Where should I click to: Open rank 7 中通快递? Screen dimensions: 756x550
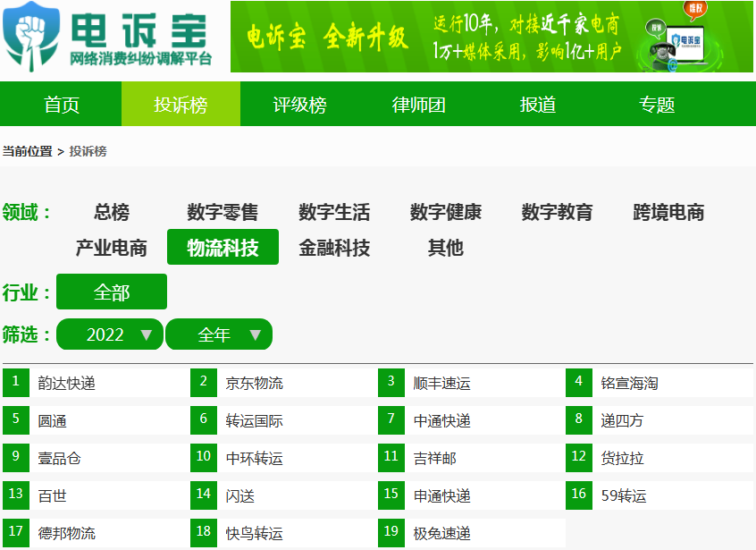coord(472,420)
